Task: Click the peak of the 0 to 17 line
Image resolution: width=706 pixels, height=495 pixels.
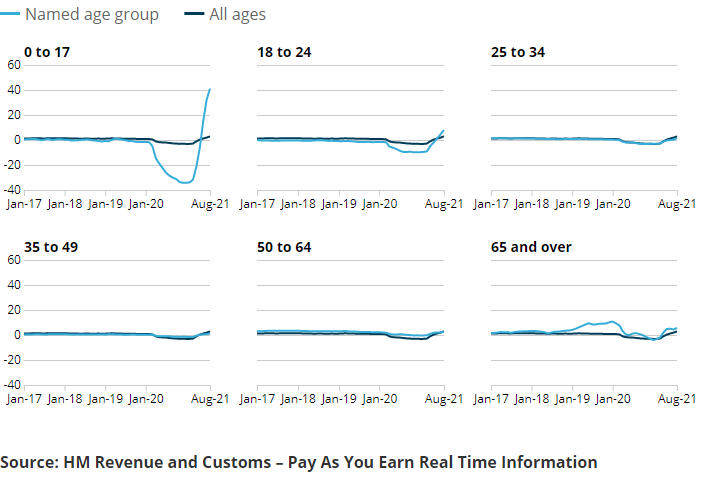Action: coord(210,89)
